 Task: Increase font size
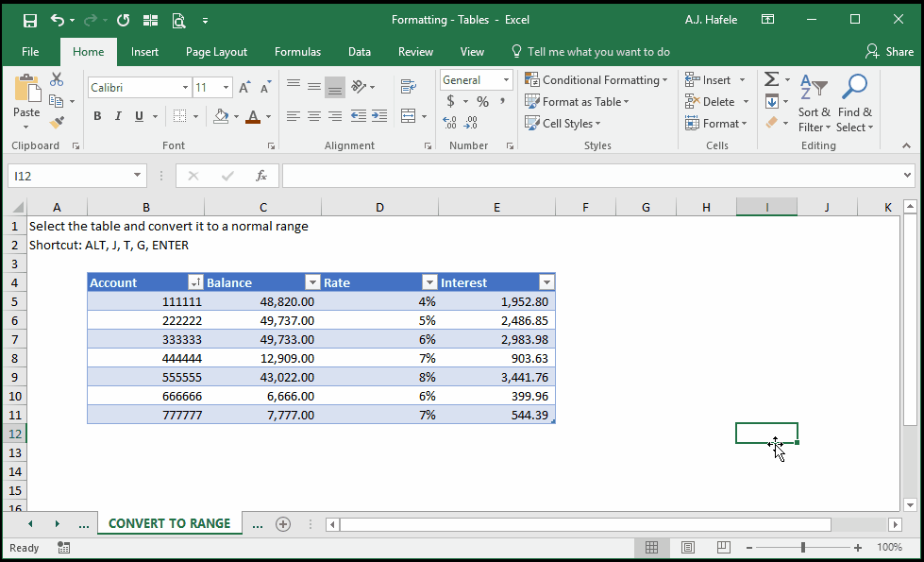tap(244, 87)
